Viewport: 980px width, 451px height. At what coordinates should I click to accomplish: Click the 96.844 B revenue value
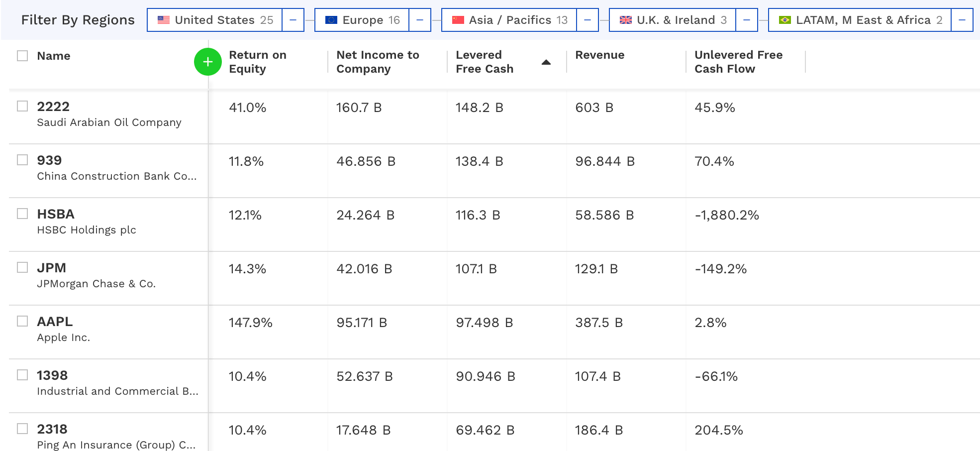(605, 161)
